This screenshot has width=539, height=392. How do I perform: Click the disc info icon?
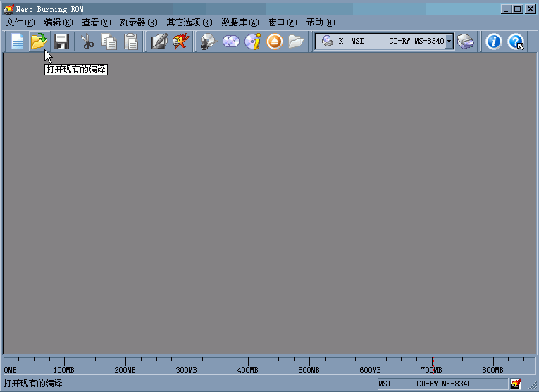pos(252,42)
